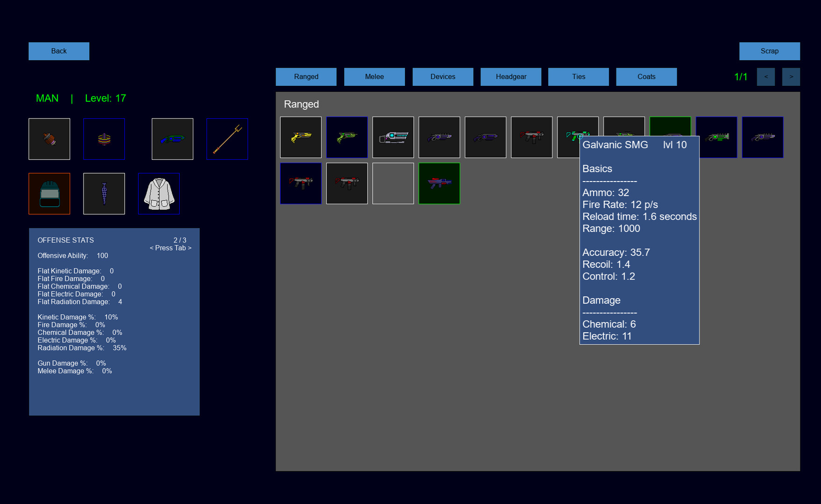Pick the red SMG in the top inventory row

click(x=532, y=137)
